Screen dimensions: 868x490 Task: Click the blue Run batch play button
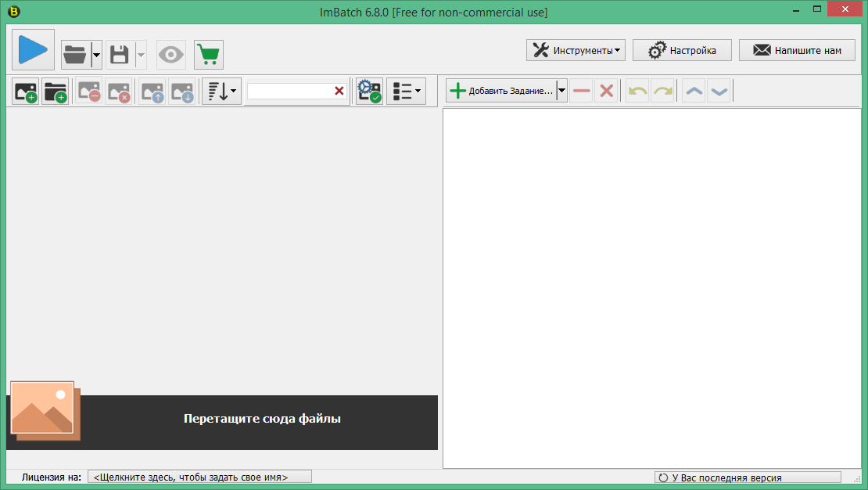(x=33, y=50)
